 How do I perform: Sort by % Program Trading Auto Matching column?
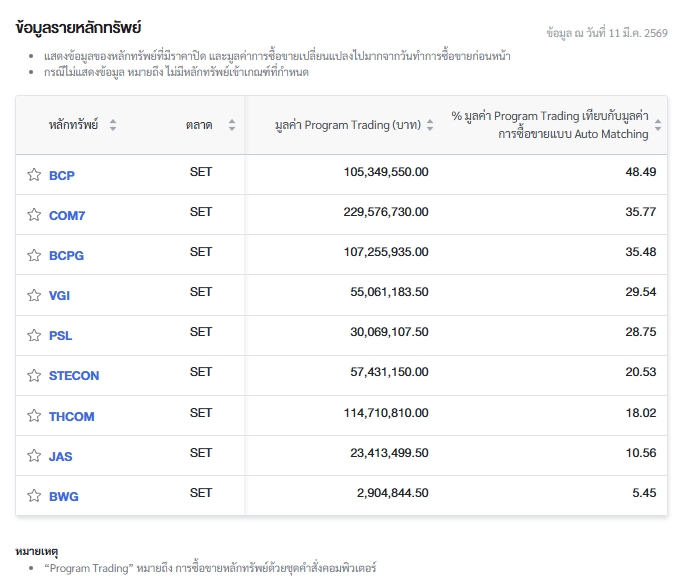click(x=657, y=125)
